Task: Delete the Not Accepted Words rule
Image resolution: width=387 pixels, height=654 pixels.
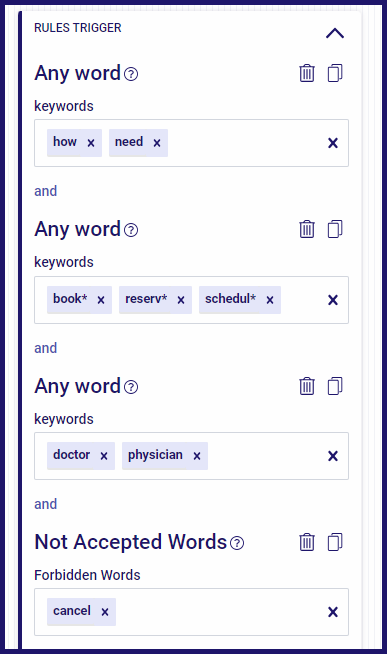Action: point(307,542)
